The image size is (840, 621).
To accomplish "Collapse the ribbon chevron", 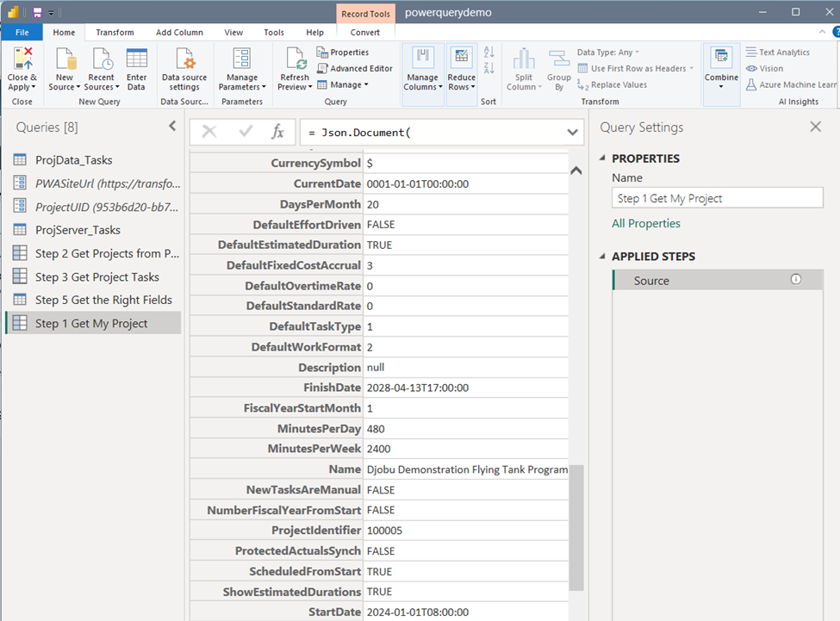I will point(822,32).
